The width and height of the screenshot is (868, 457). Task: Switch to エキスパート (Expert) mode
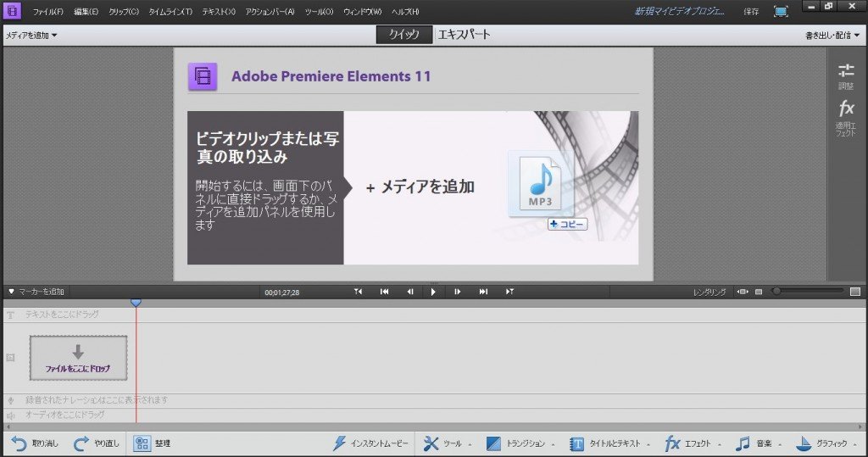pos(464,35)
